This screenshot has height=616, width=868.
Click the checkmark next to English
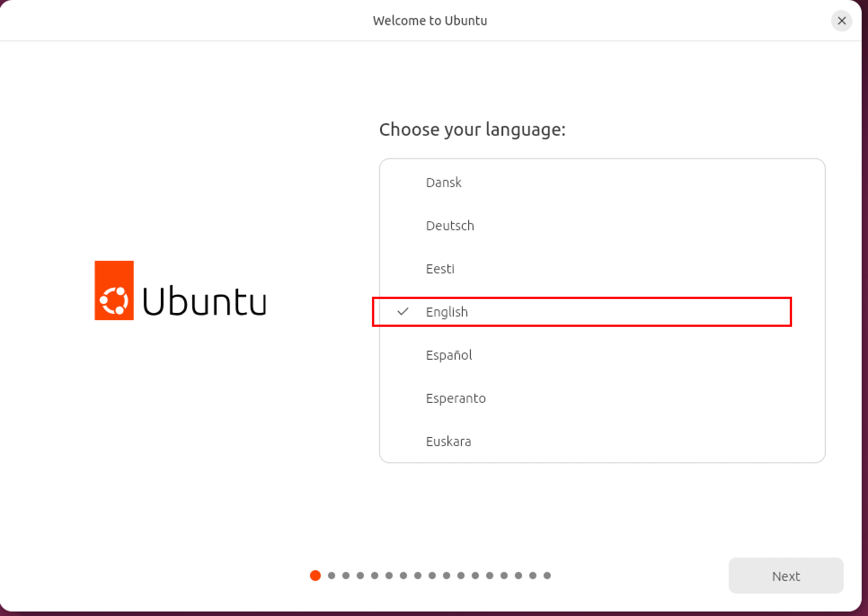point(403,311)
